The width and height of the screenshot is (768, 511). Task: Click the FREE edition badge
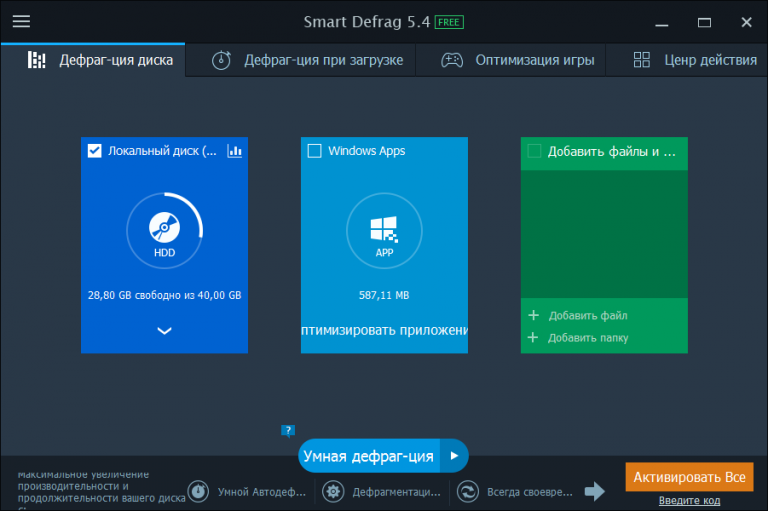(x=449, y=22)
